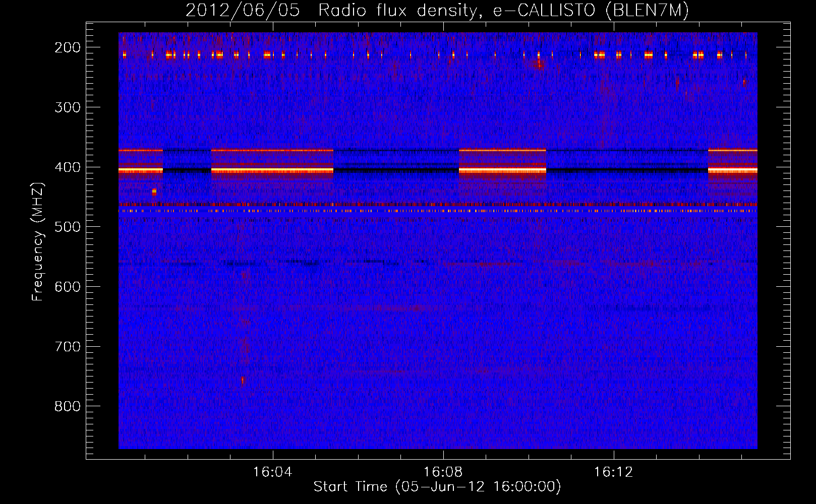Click the 600 frequency tick label
816x504 pixels.
point(68,286)
